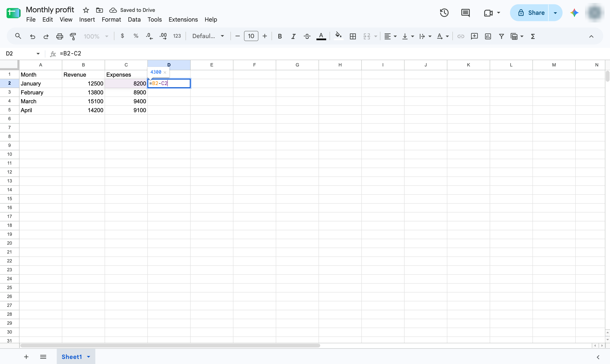Star the Monthly profit document

[86, 10]
